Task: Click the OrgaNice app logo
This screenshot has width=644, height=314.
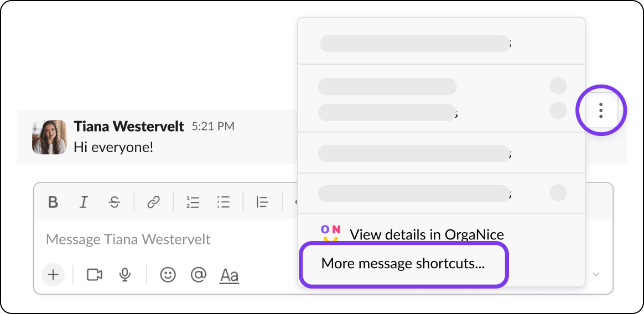Action: click(331, 233)
